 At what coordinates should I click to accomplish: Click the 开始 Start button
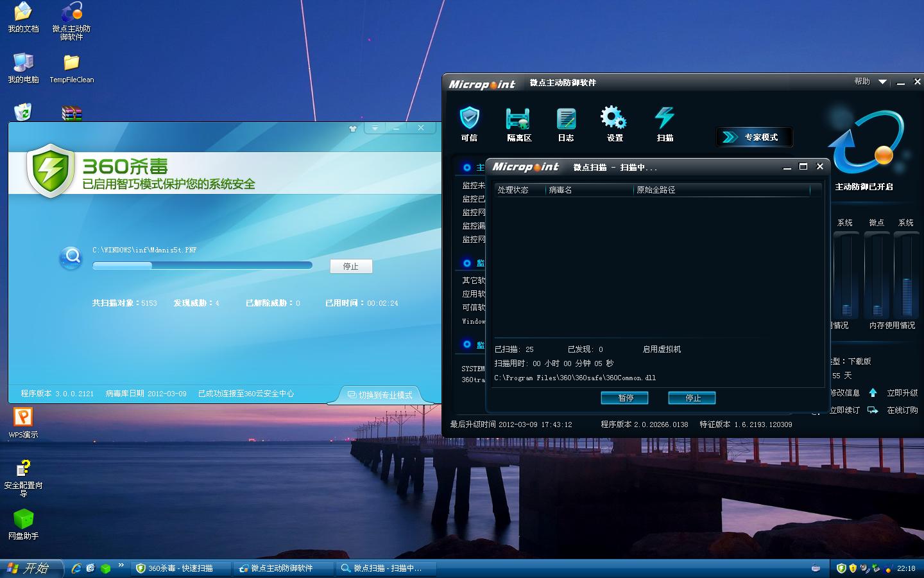[31, 568]
